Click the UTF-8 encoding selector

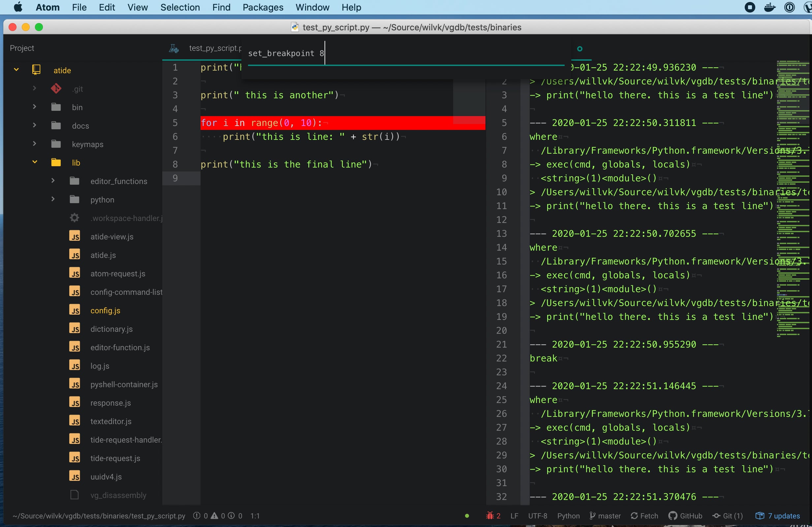click(x=538, y=516)
